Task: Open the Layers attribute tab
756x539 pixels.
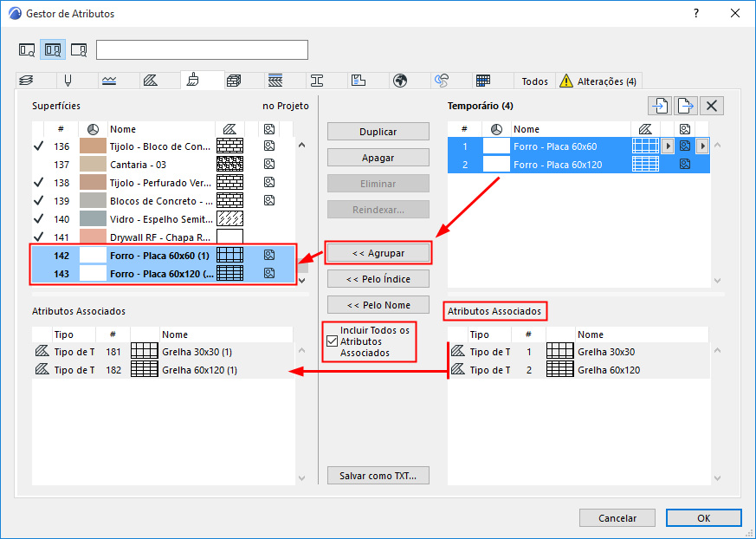Action: (26, 81)
